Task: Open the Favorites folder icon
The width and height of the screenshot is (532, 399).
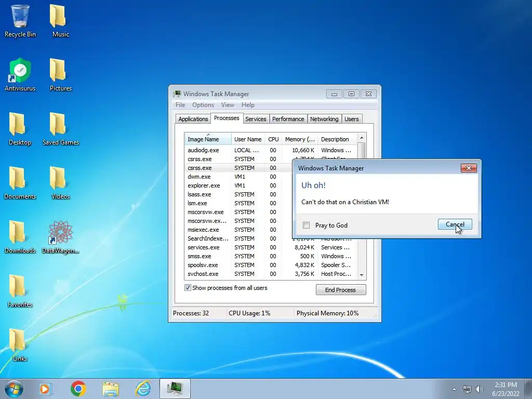Action: [20, 291]
